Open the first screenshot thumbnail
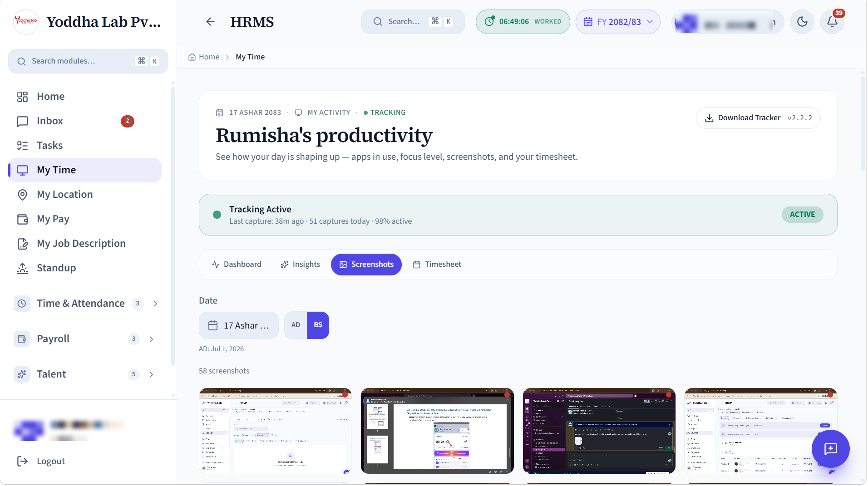Image resolution: width=868 pixels, height=486 pixels. coord(275,431)
